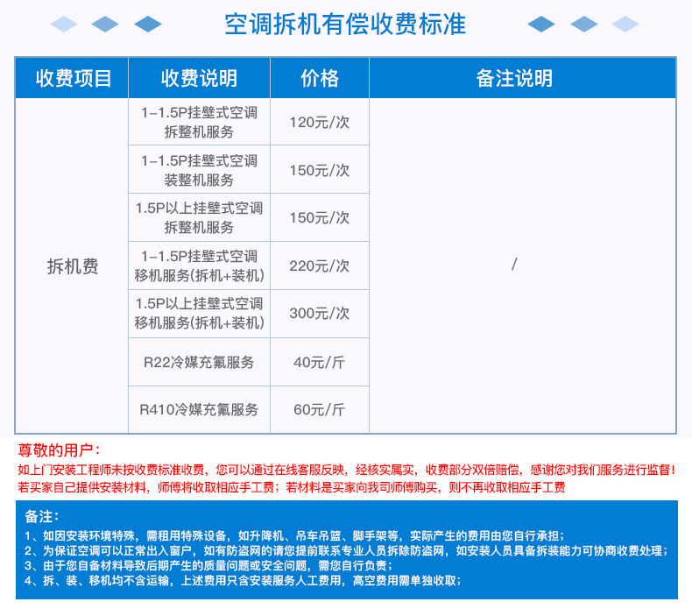Click the 150元/次 price for 装整机服务
The width and height of the screenshot is (692, 616).
[320, 171]
